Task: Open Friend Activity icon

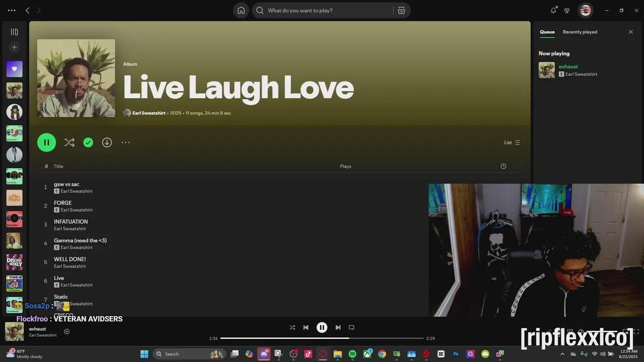Action: pyautogui.click(x=567, y=11)
